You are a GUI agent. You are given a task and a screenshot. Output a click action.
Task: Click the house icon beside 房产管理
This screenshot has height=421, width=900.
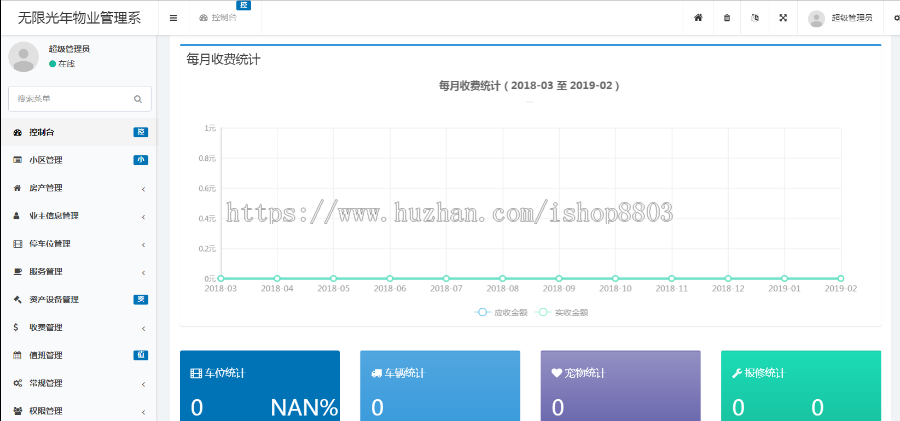point(17,188)
